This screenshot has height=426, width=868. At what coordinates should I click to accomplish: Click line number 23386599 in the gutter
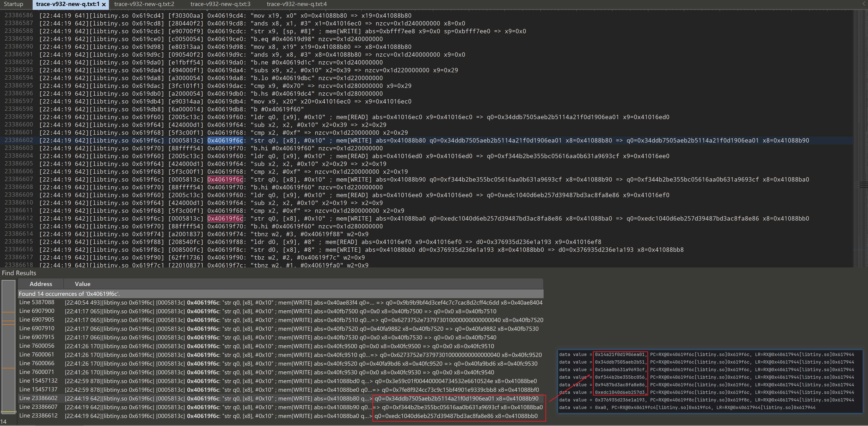tap(19, 117)
